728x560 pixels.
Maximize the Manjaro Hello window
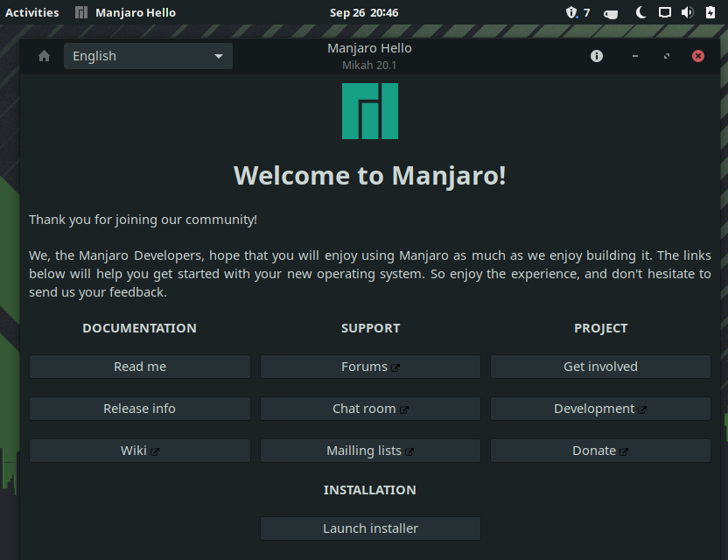pos(667,56)
